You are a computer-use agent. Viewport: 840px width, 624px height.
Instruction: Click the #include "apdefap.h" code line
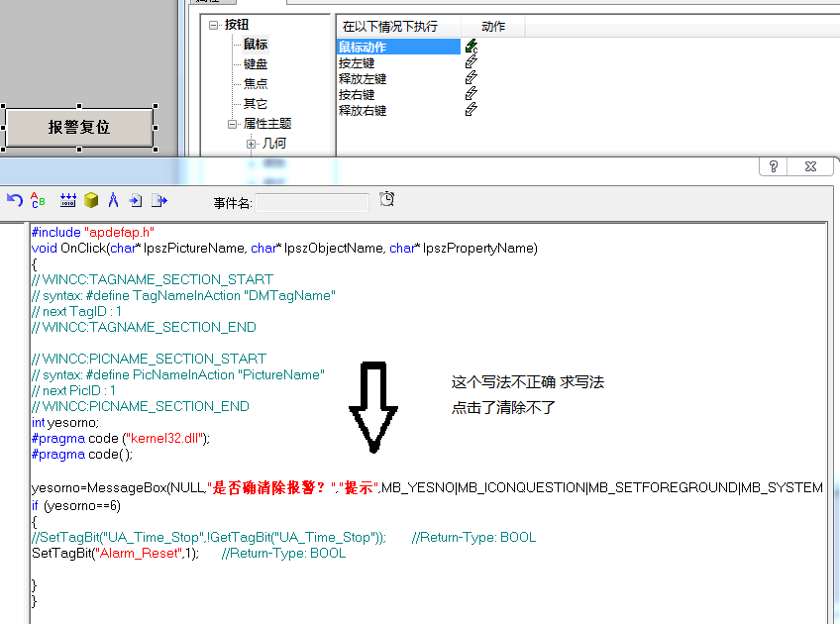tap(93, 232)
